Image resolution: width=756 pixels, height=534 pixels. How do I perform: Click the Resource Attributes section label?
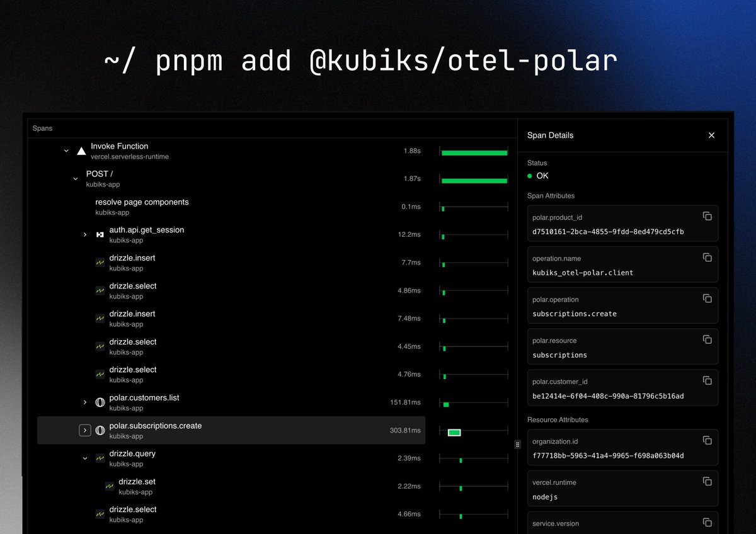(x=558, y=420)
